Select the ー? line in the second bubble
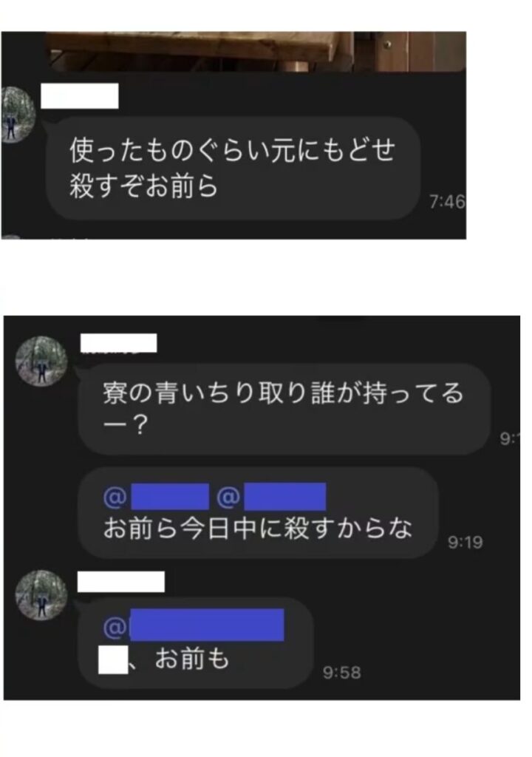Viewport: 532px width, 757px height. point(126,427)
